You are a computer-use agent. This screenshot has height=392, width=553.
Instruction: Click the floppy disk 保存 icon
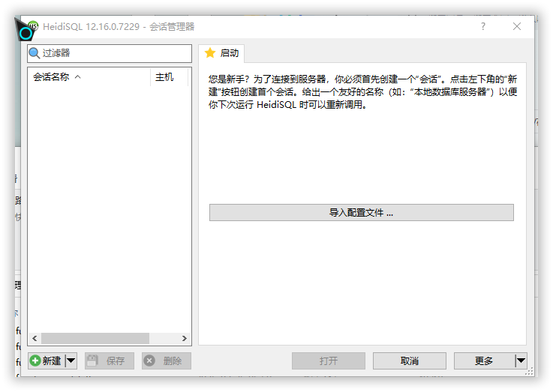click(93, 361)
